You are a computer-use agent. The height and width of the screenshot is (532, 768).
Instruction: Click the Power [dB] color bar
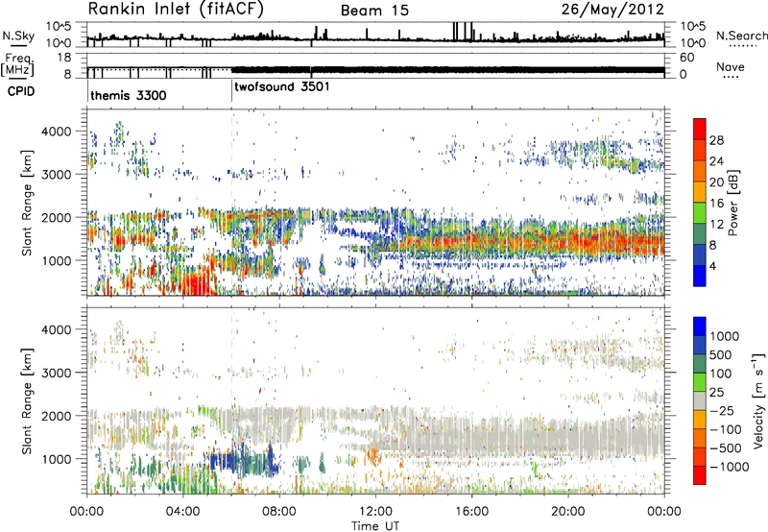point(700,202)
